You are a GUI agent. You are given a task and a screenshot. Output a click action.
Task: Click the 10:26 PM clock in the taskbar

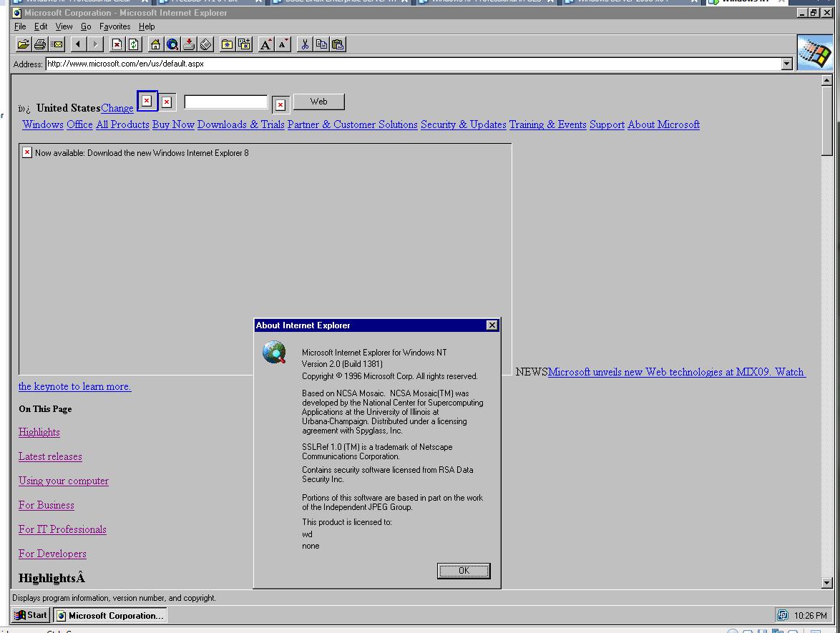[x=810, y=616]
